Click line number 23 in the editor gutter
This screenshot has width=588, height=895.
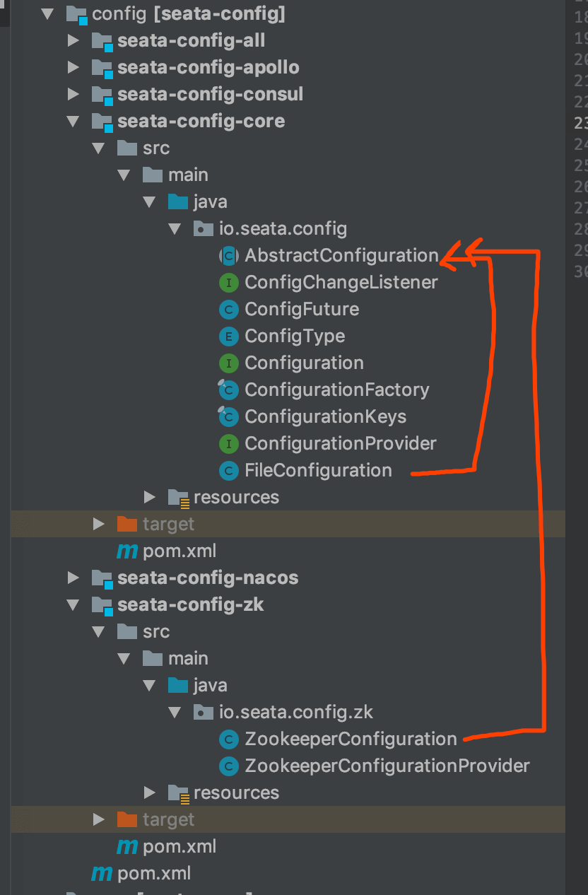tap(581, 123)
